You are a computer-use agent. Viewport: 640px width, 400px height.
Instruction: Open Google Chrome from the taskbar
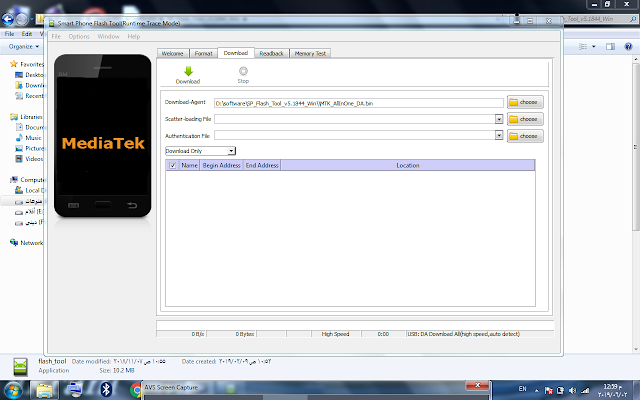coord(136,390)
